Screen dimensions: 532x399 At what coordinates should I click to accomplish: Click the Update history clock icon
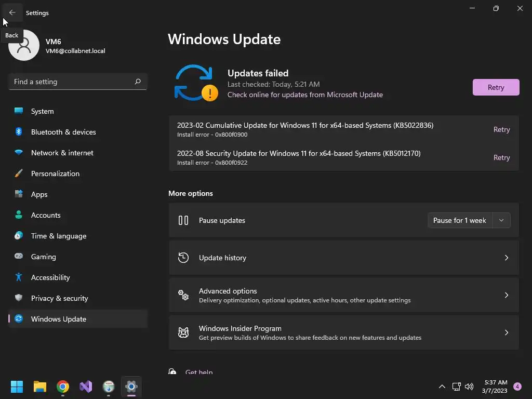pyautogui.click(x=183, y=258)
